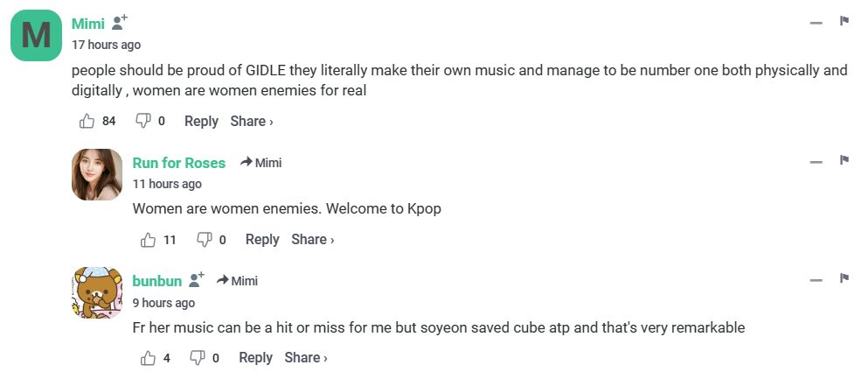Like Run for Roses' reply

point(148,239)
